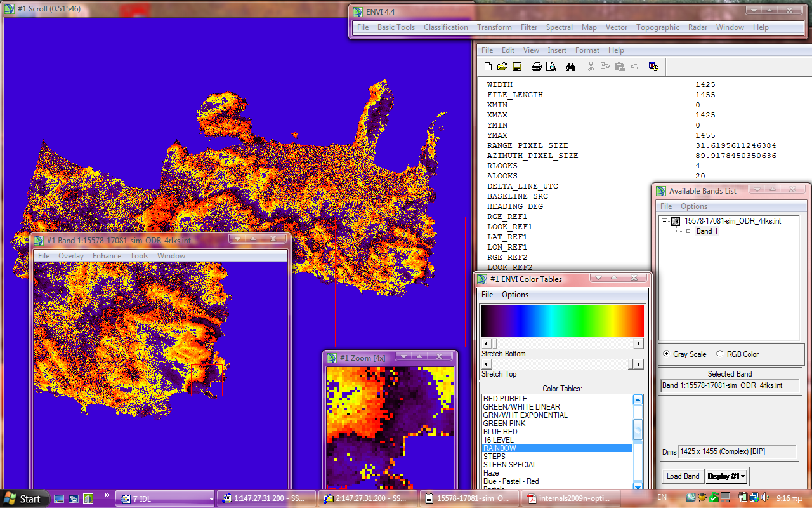Click the Print icon in WordPad toolbar
Screen dimensions: 812x508
click(x=537, y=67)
